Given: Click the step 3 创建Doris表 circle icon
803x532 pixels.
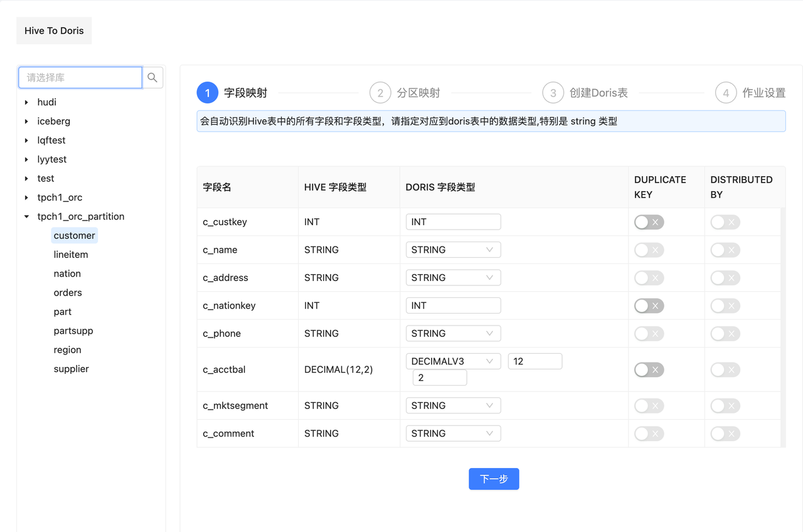Looking at the screenshot, I should (x=553, y=92).
